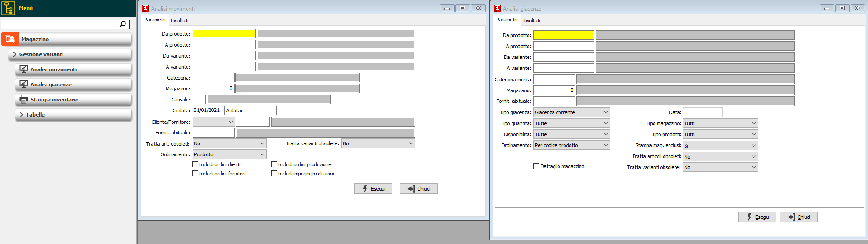Close the Analisi movimenti window
This screenshot has height=244, width=868.
478,8
